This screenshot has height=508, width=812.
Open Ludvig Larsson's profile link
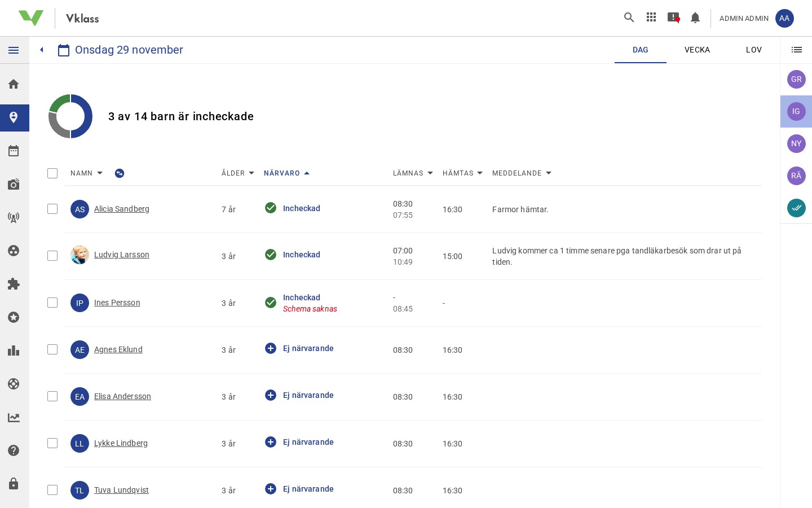(122, 255)
